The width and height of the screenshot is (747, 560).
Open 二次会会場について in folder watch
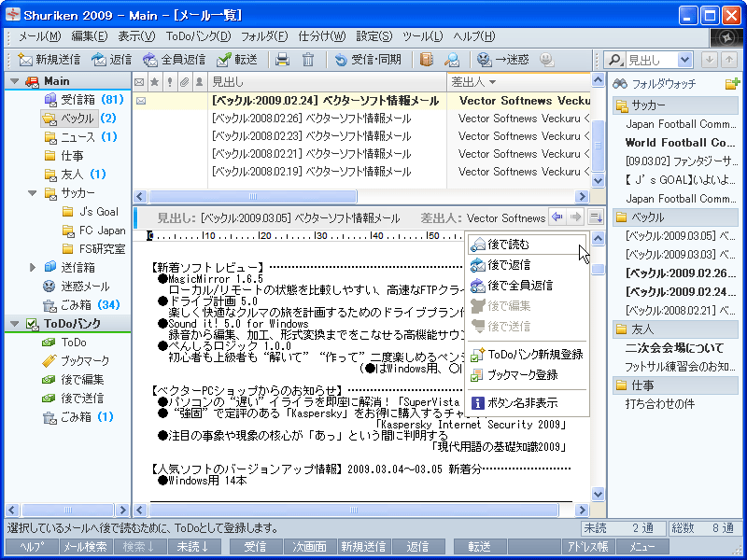pyautogui.click(x=674, y=348)
